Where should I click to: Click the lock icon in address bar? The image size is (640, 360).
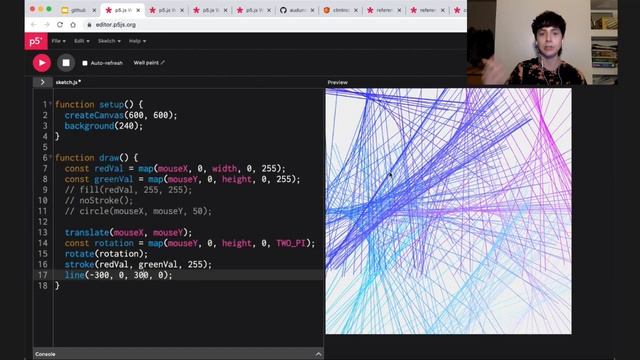click(89, 25)
